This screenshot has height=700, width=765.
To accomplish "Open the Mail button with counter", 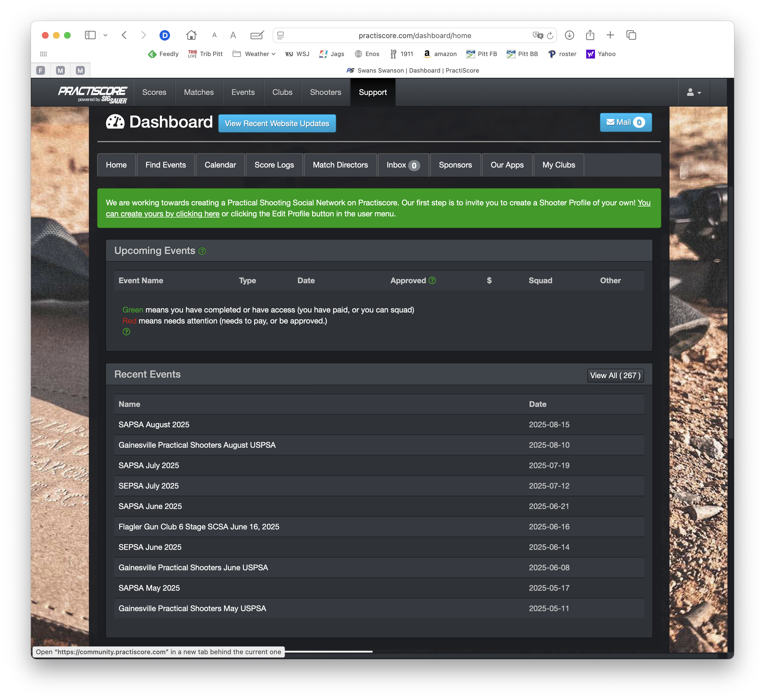I will 625,122.
